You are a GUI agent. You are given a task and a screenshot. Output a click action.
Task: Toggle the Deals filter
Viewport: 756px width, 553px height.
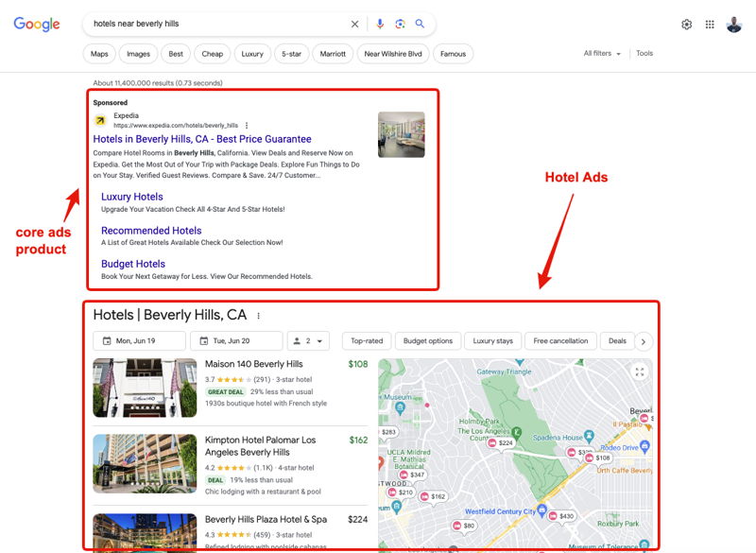click(x=617, y=341)
